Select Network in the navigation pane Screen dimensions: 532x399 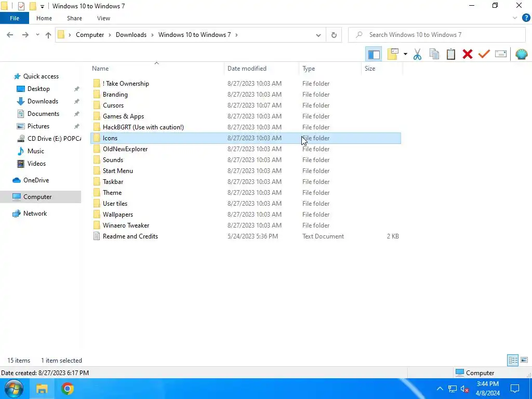click(x=35, y=214)
